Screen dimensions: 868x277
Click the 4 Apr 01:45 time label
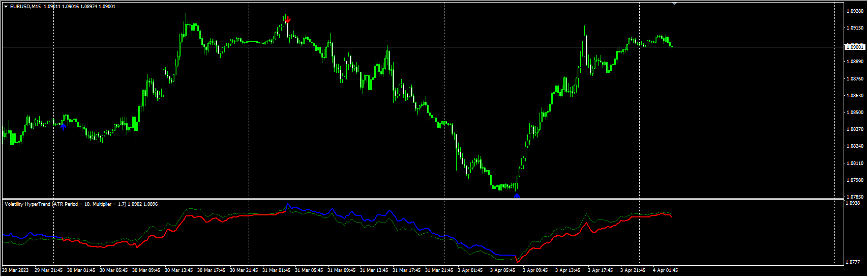pos(666,270)
